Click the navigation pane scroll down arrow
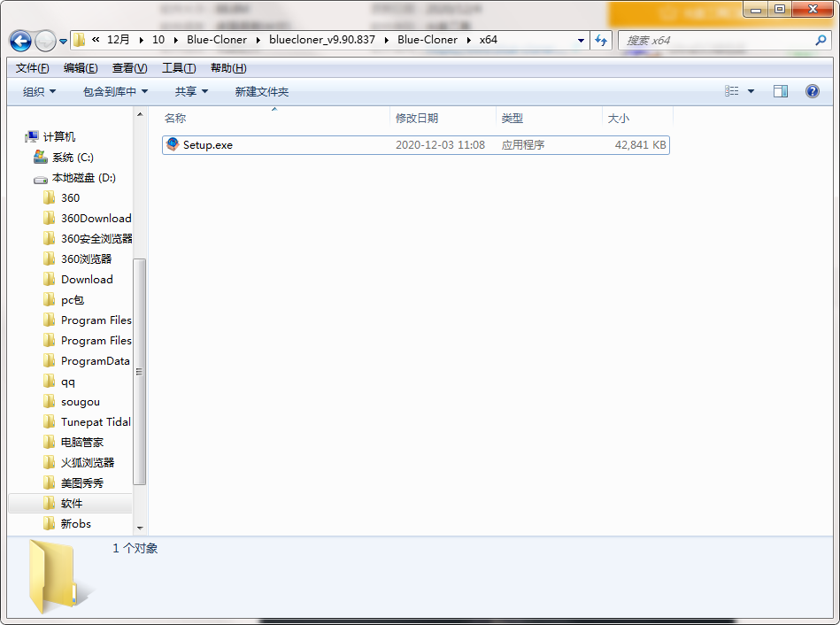Image resolution: width=840 pixels, height=625 pixels. pos(140,528)
